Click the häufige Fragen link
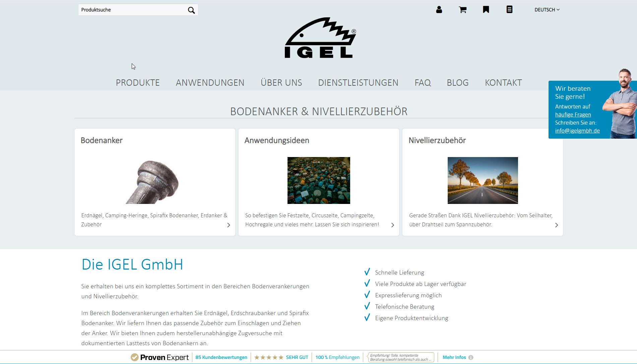This screenshot has width=637, height=364. 573,115
